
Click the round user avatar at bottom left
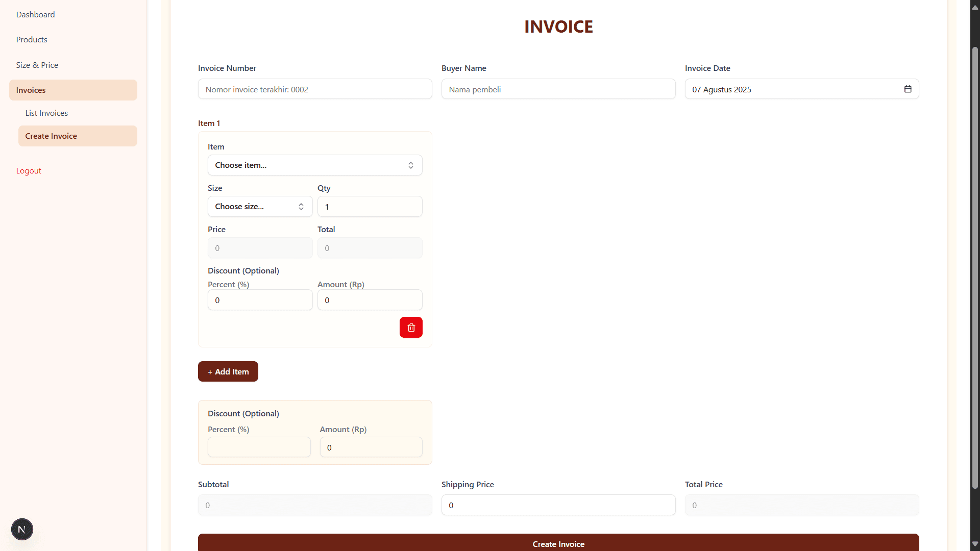(x=22, y=529)
